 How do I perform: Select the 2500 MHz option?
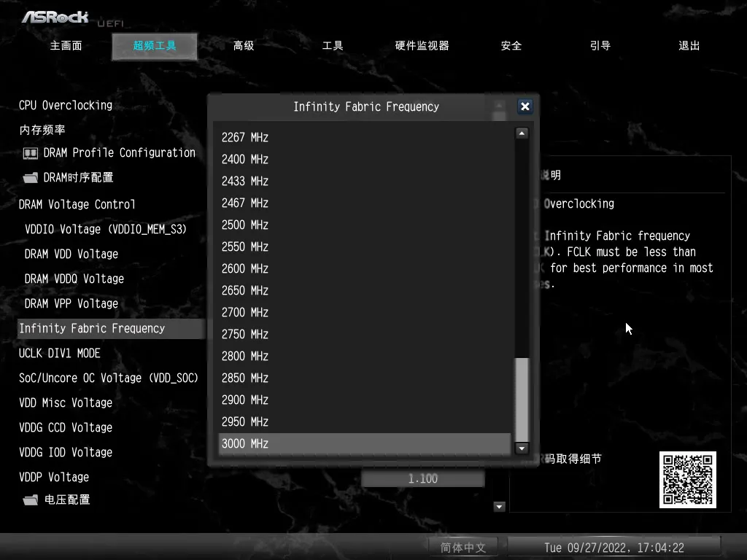click(365, 225)
